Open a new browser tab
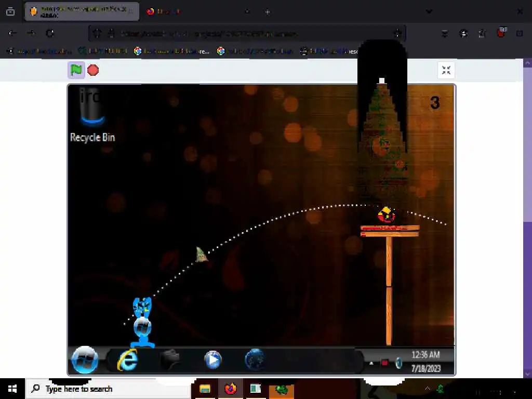532x399 pixels. point(268,12)
